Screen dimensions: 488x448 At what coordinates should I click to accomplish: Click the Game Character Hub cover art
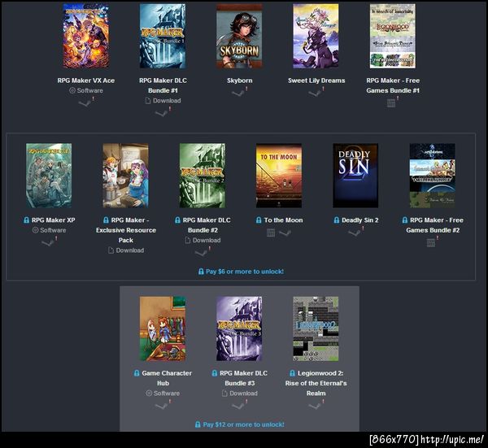pyautogui.click(x=163, y=328)
